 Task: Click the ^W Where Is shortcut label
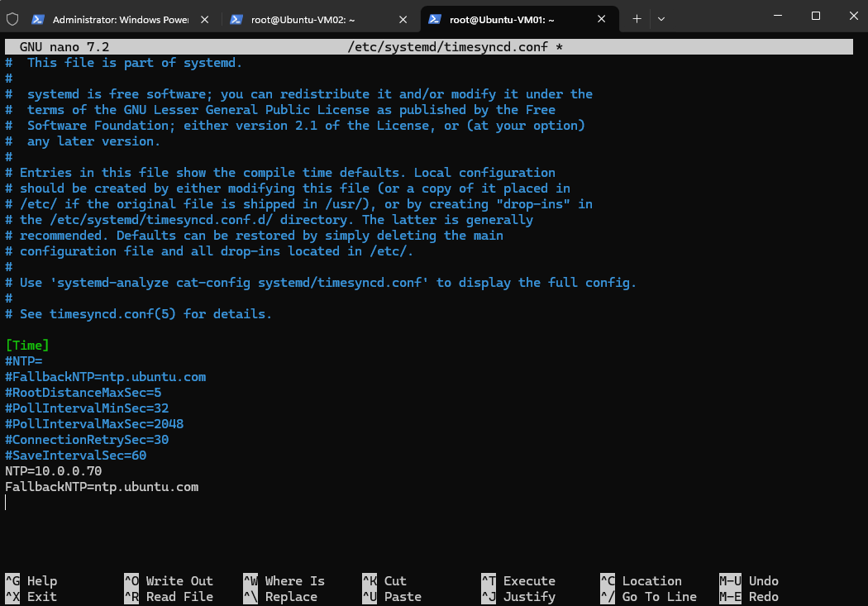pos(284,580)
